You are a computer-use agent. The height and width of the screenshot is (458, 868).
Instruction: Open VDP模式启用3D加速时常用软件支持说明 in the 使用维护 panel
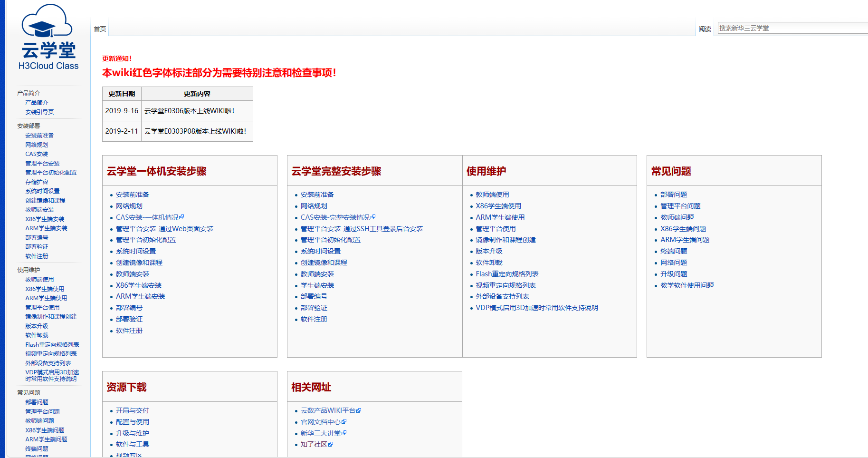pos(537,308)
